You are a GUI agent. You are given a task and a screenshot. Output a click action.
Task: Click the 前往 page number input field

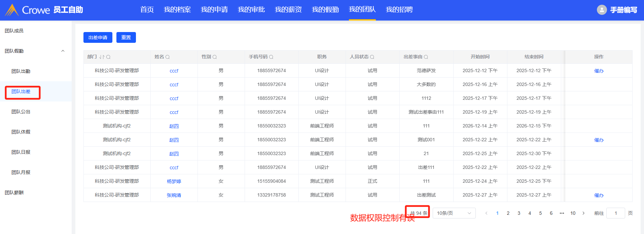click(x=615, y=213)
